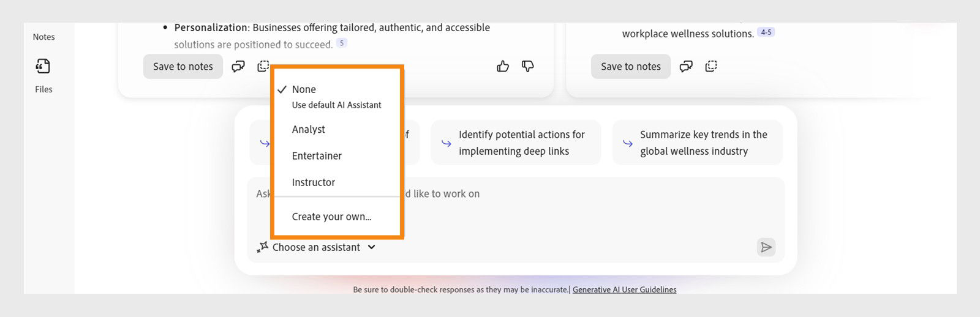The image size is (980, 317).
Task: Click arrow icon on Summarize key trends suggestion
Action: (628, 143)
